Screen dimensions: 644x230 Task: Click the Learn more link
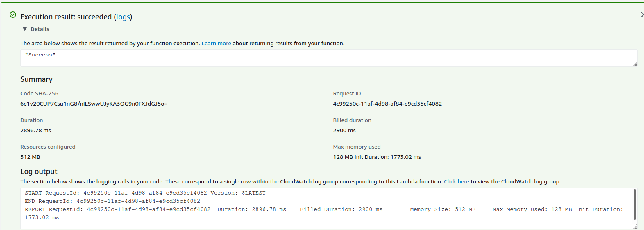coord(216,43)
